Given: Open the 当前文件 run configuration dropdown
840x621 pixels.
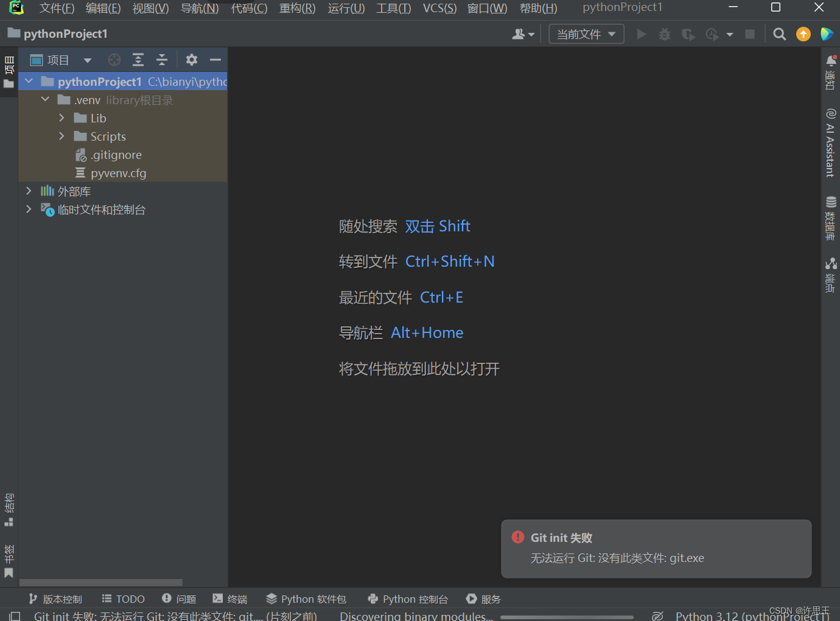Looking at the screenshot, I should [x=586, y=34].
